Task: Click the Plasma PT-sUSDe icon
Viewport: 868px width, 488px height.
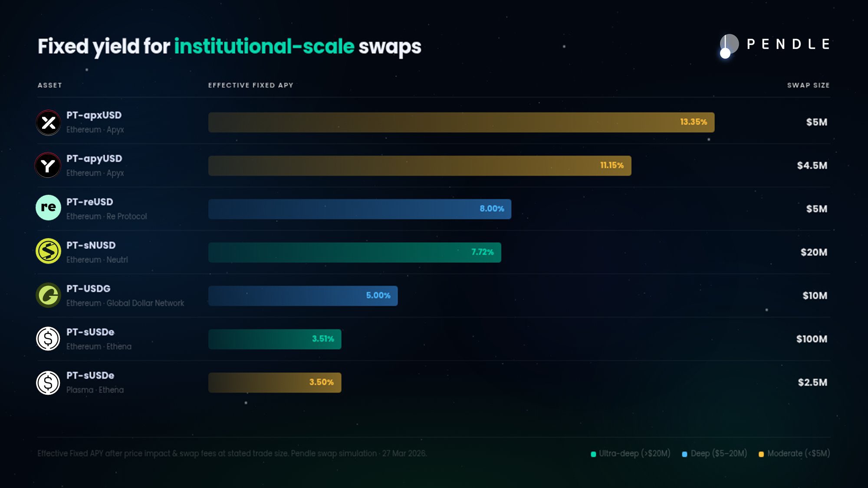Action: [x=48, y=383]
